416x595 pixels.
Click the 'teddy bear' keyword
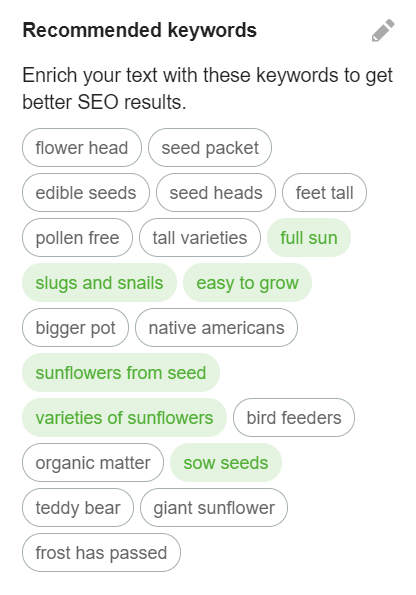click(x=78, y=508)
